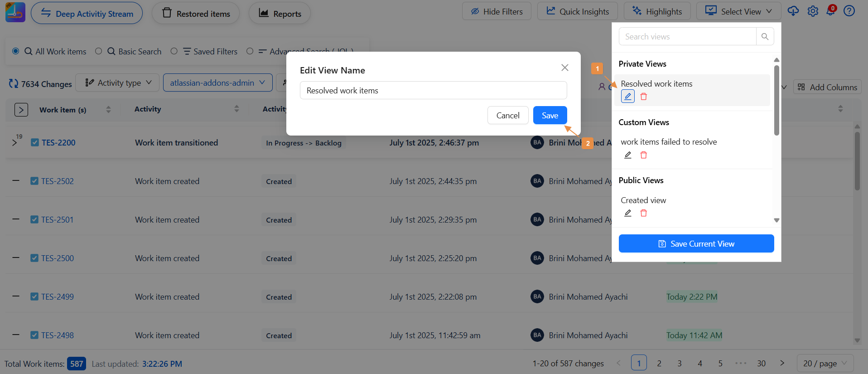Click the trash icon for Created view
Screen dimensions: 868x374
coord(643,213)
